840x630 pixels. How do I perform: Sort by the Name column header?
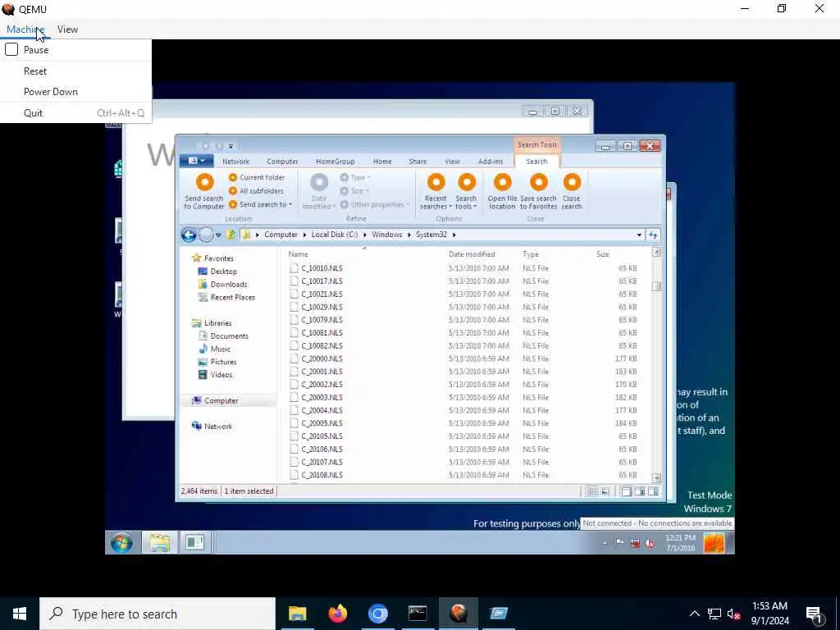298,254
